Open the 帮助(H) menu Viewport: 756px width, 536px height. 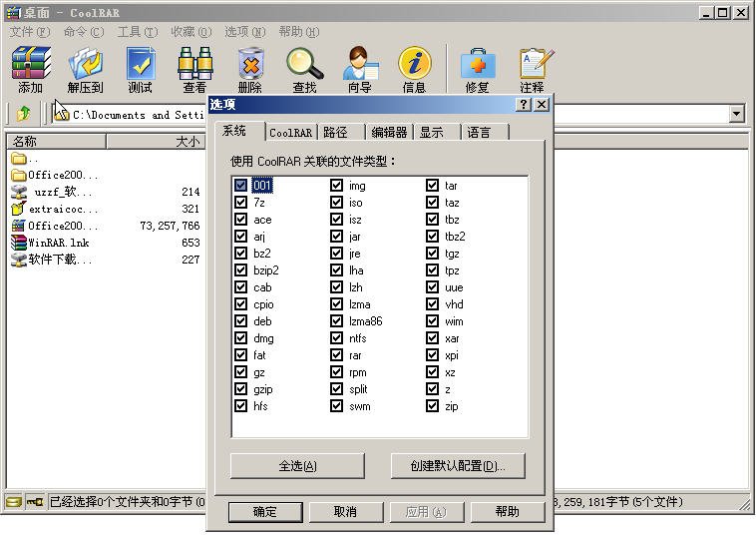[x=299, y=32]
